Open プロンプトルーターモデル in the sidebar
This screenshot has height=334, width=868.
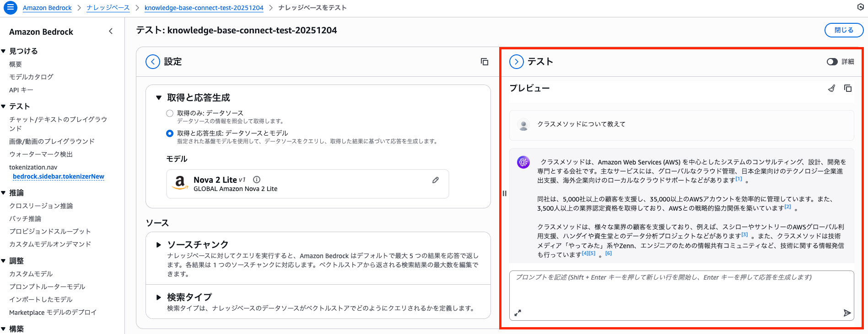(x=47, y=286)
